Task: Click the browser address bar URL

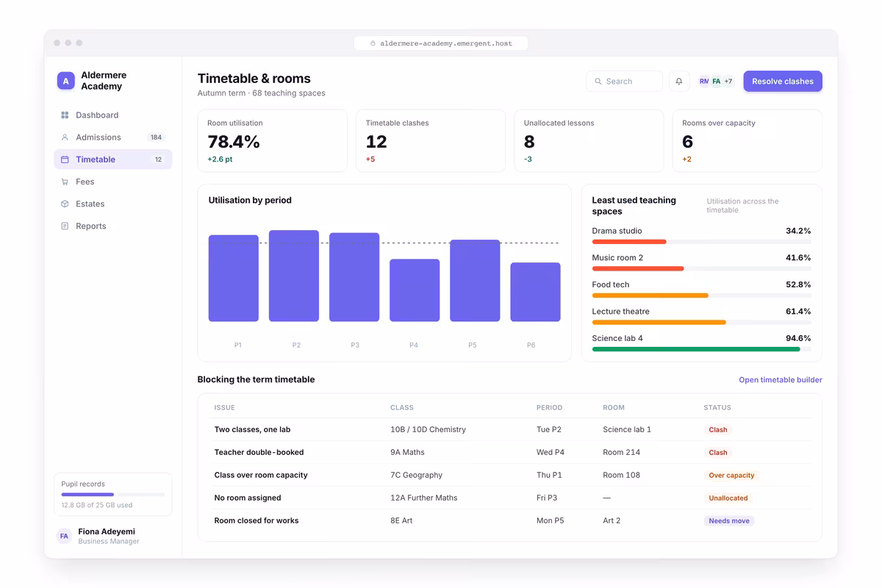Action: click(440, 43)
